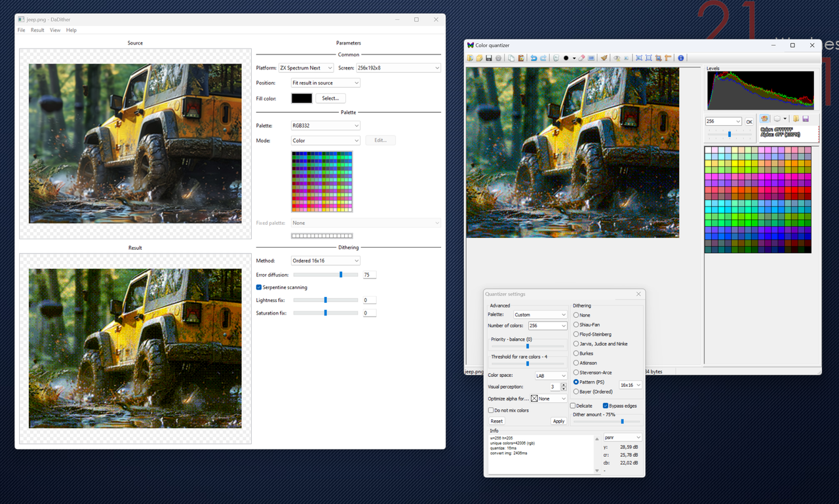This screenshot has height=504, width=839.
Task: Open the Method Ordered 16x16 dropdown
Action: pos(326,260)
